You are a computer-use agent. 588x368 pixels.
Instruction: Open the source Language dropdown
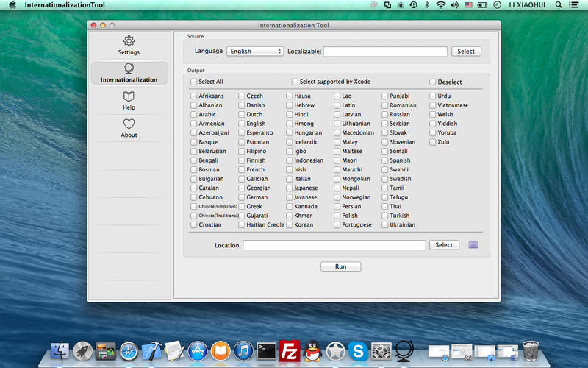(x=254, y=52)
